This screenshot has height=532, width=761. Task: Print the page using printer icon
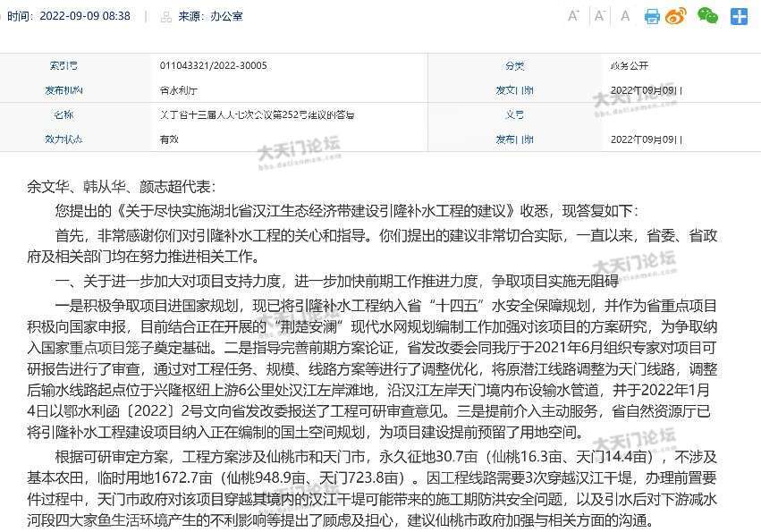point(652,16)
